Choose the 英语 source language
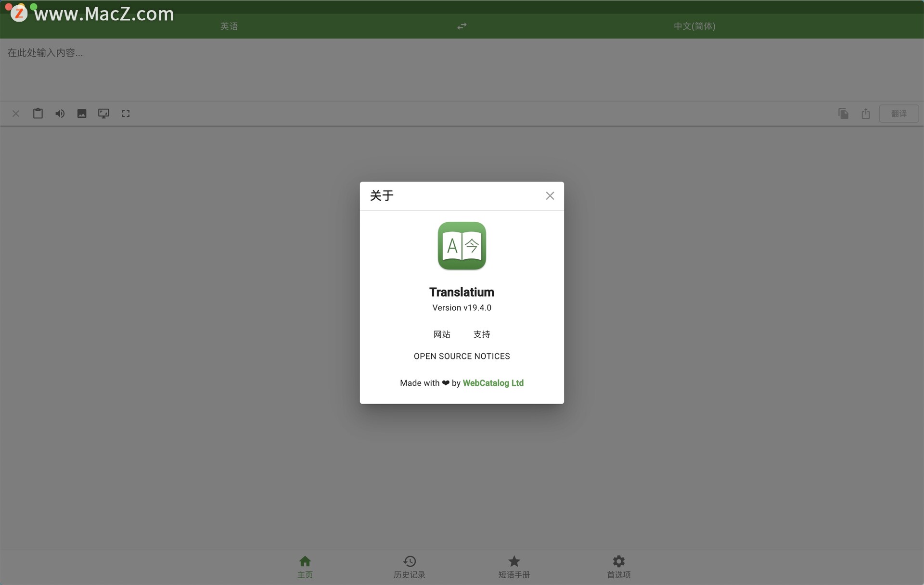 click(x=229, y=26)
